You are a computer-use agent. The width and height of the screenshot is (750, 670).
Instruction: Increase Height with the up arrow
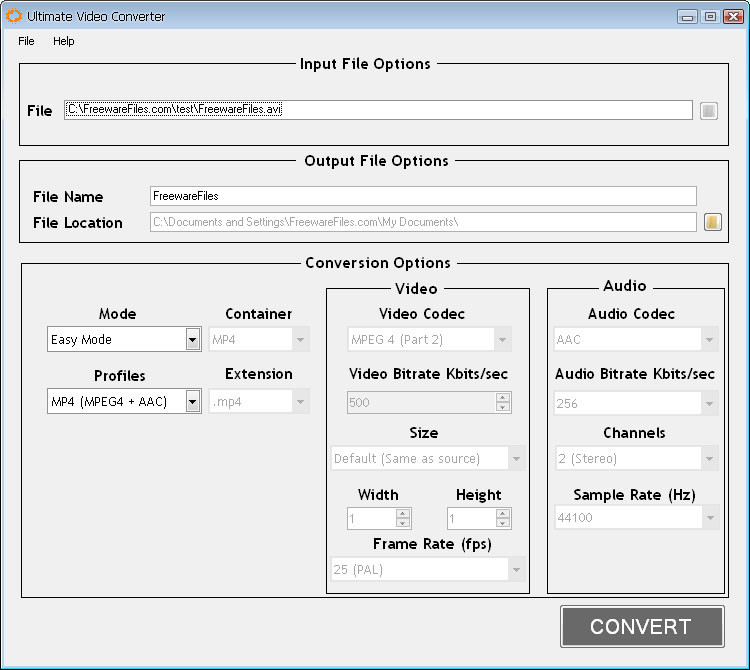pyautogui.click(x=503, y=514)
